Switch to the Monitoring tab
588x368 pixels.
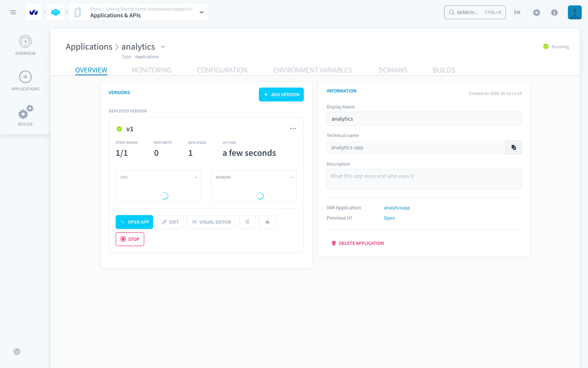[x=152, y=70]
